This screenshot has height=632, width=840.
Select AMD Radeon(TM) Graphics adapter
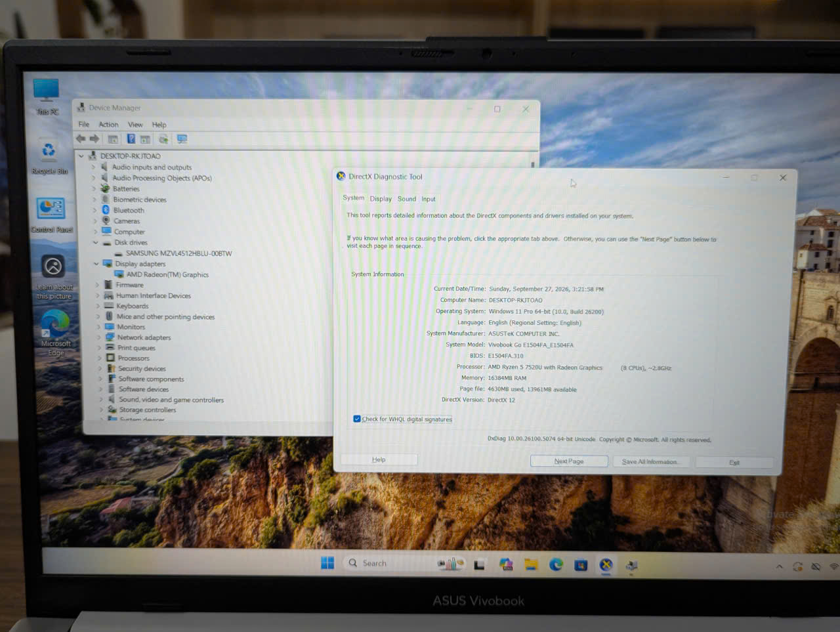(x=167, y=274)
